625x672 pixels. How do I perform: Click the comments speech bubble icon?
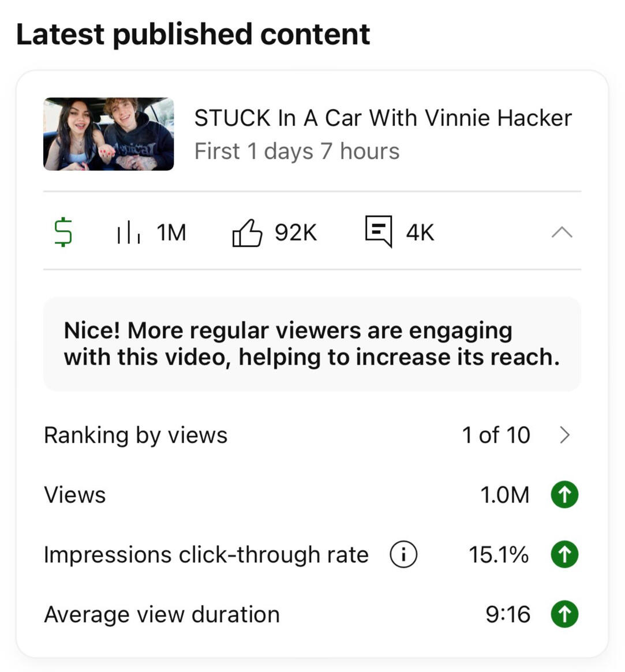coord(379,232)
